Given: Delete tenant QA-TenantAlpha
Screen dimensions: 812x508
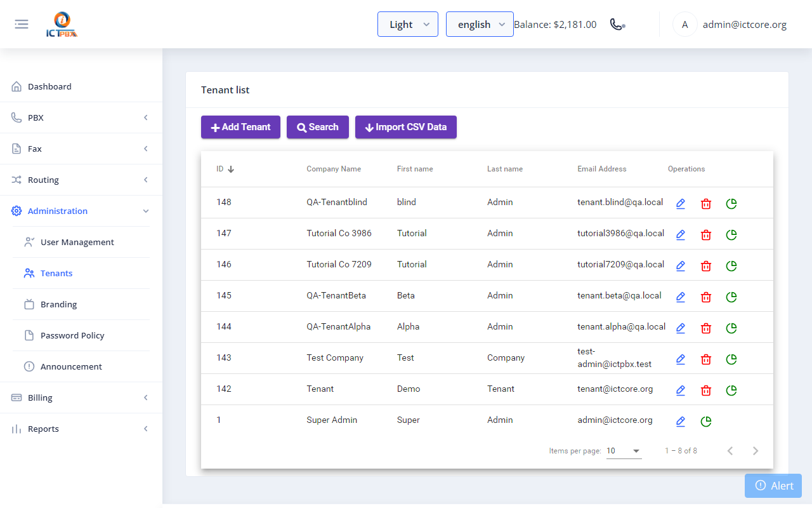Looking at the screenshot, I should (x=705, y=328).
